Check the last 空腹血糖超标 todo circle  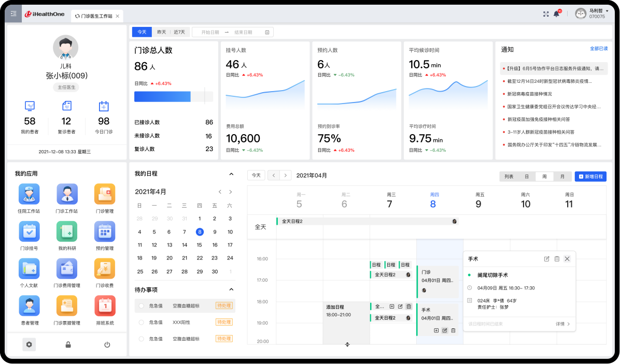pyautogui.click(x=141, y=339)
